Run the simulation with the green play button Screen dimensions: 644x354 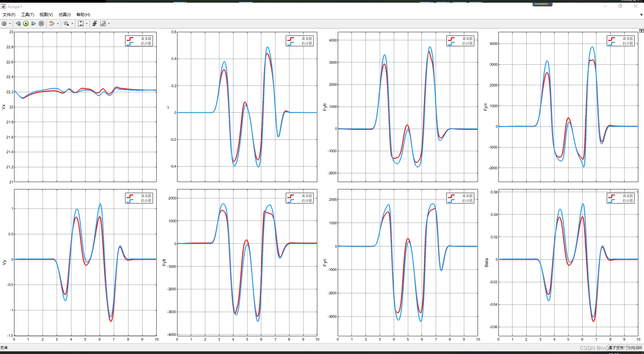[x=26, y=23]
